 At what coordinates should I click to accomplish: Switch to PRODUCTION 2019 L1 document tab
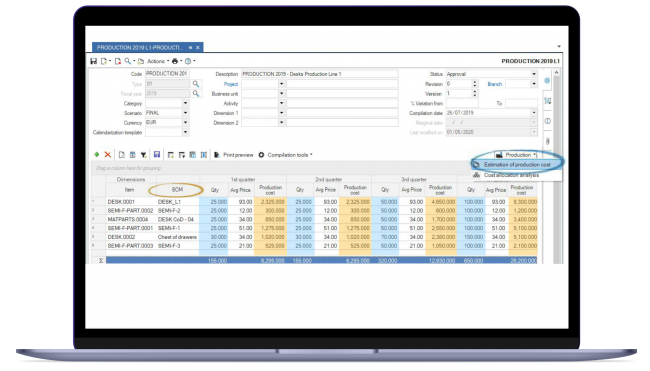(140, 47)
